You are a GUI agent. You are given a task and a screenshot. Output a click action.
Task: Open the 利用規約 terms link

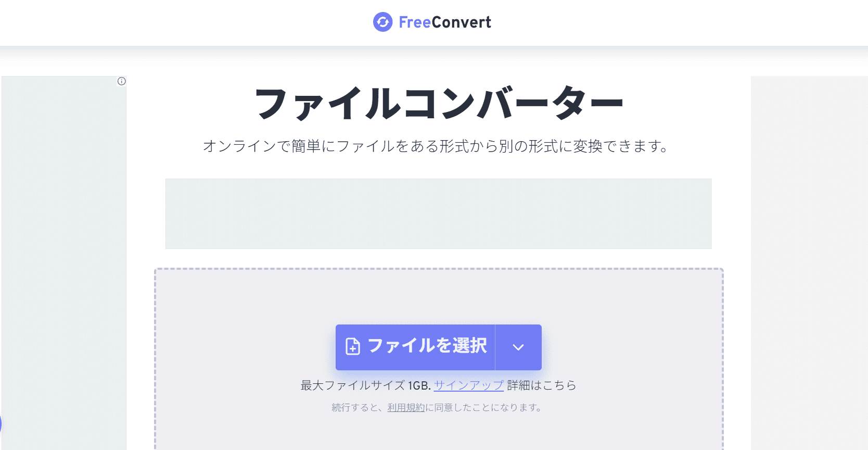pos(406,407)
